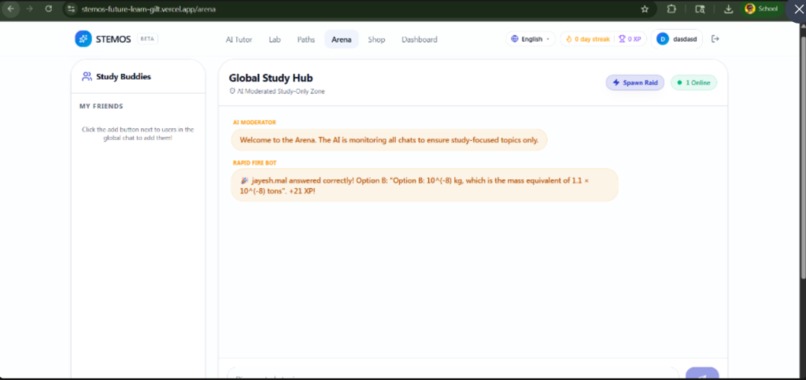The image size is (806, 380).
Task: Click the globe icon for language
Action: [x=515, y=39]
